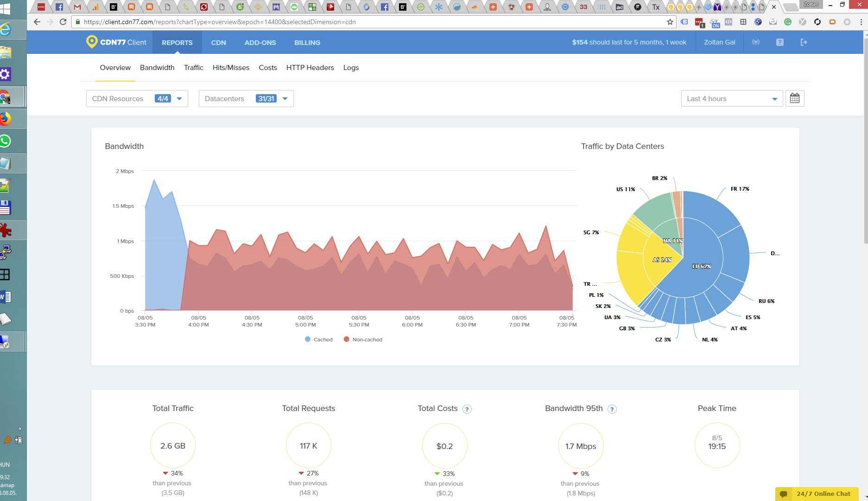Open Firefox from the taskbar
The height and width of the screenshot is (501, 868).
6,119
